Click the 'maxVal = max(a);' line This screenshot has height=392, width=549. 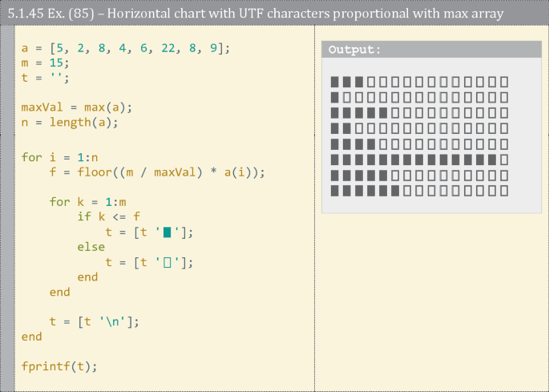coord(76,107)
